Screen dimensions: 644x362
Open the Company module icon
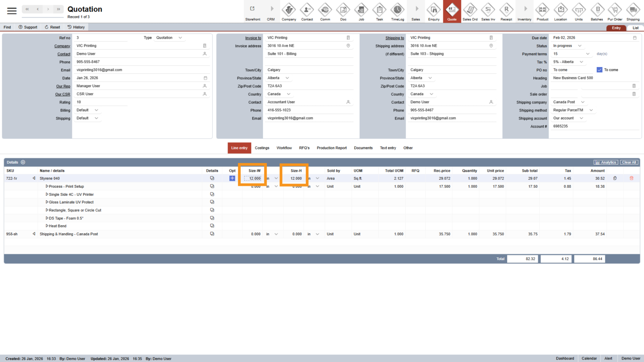(x=289, y=11)
